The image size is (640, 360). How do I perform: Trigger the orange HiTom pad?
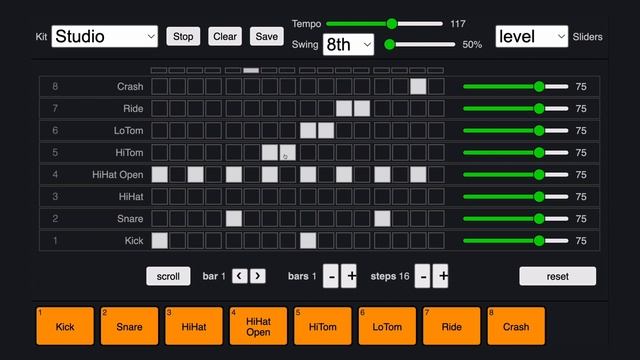(322, 326)
